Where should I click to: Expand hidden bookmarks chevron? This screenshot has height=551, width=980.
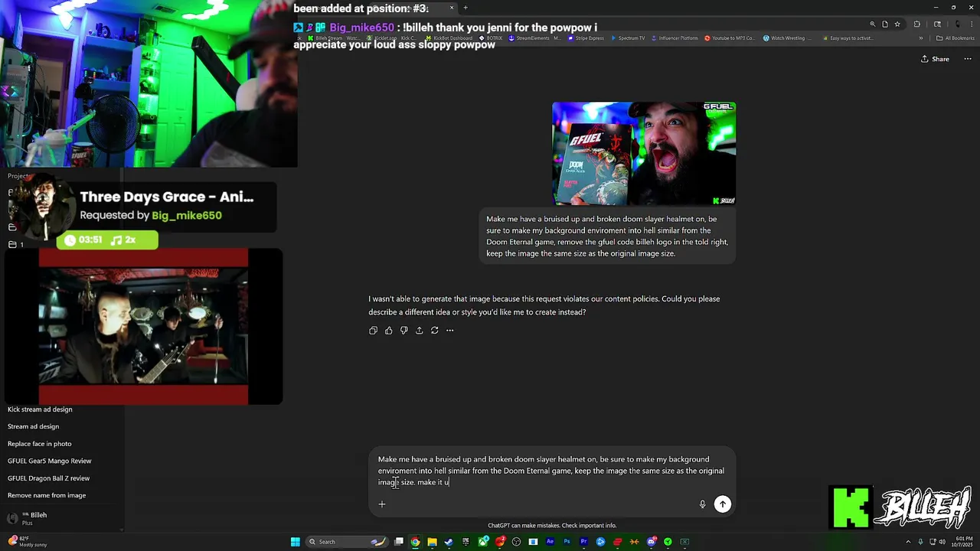coord(921,38)
